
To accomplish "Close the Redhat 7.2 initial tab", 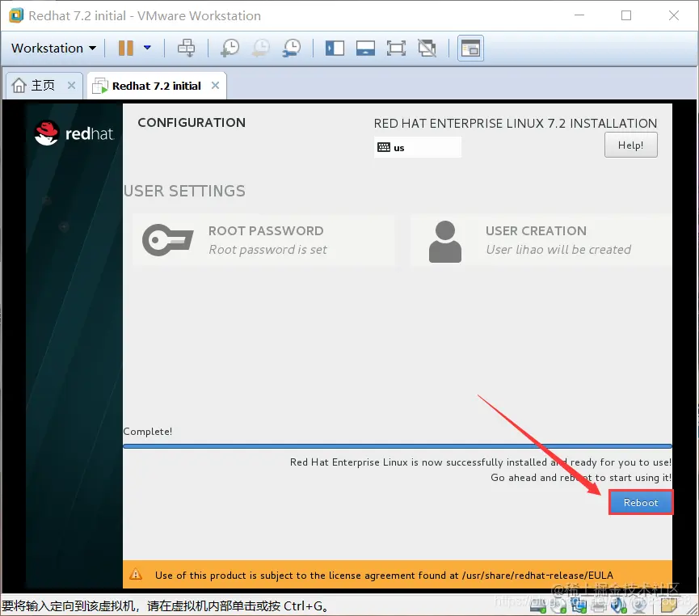I will (x=215, y=85).
